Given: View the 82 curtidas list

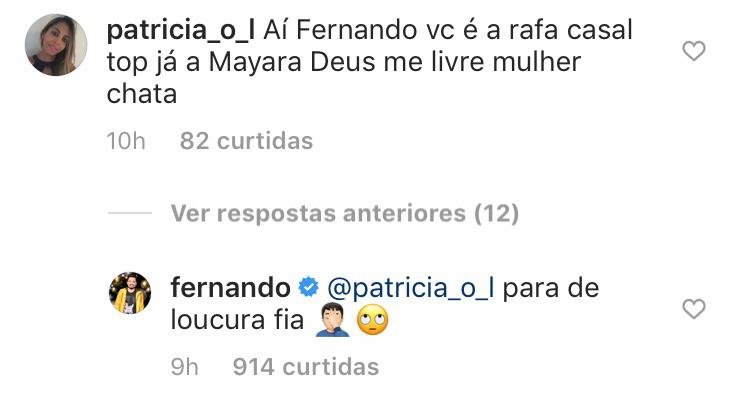Looking at the screenshot, I should [x=246, y=141].
